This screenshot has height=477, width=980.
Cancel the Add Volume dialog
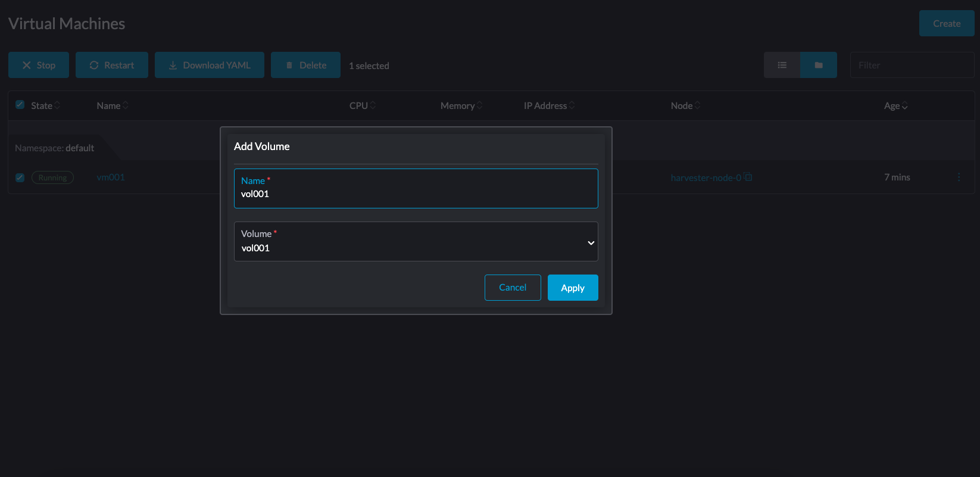pyautogui.click(x=512, y=288)
